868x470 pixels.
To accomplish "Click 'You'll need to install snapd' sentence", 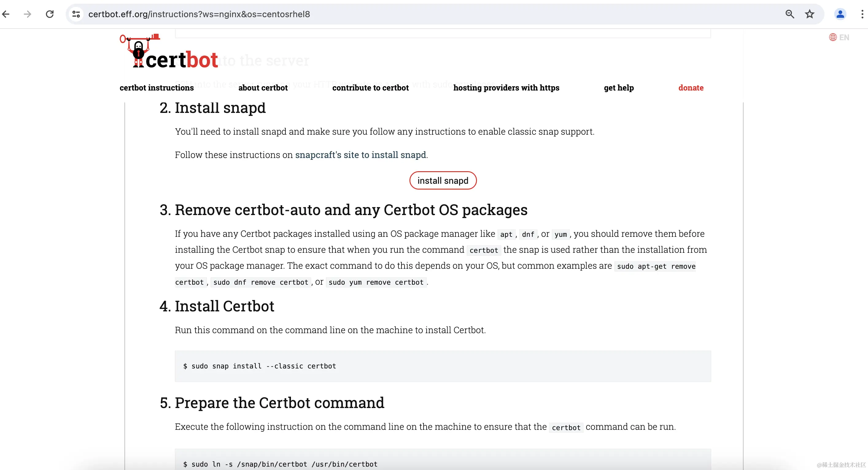I will (385, 132).
